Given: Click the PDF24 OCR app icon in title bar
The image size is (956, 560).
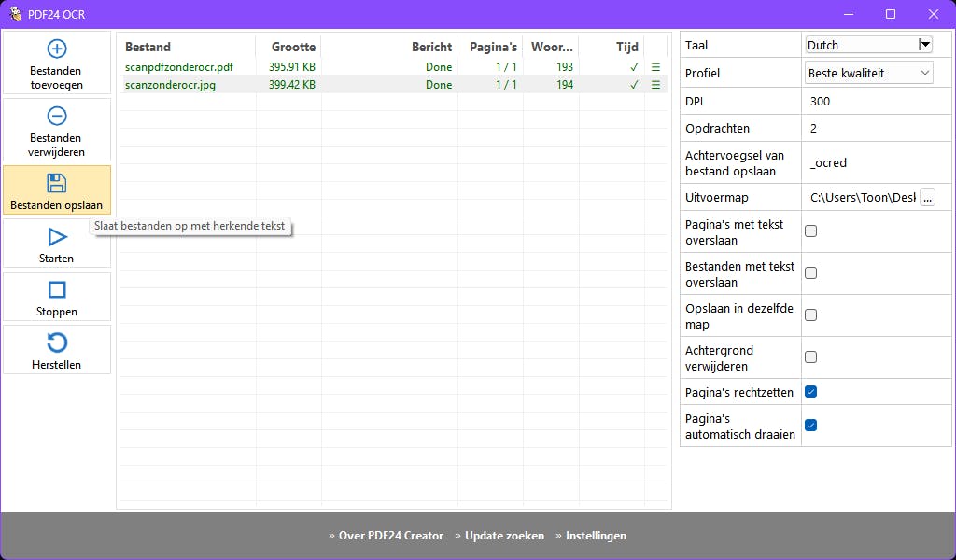Looking at the screenshot, I should [x=15, y=13].
